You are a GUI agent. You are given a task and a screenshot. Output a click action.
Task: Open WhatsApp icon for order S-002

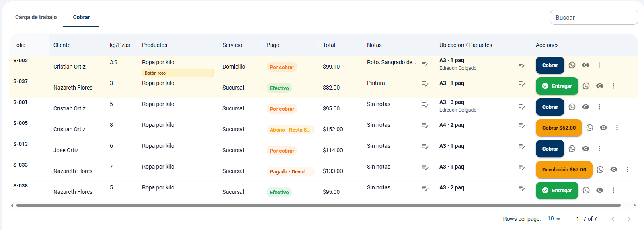(x=572, y=65)
